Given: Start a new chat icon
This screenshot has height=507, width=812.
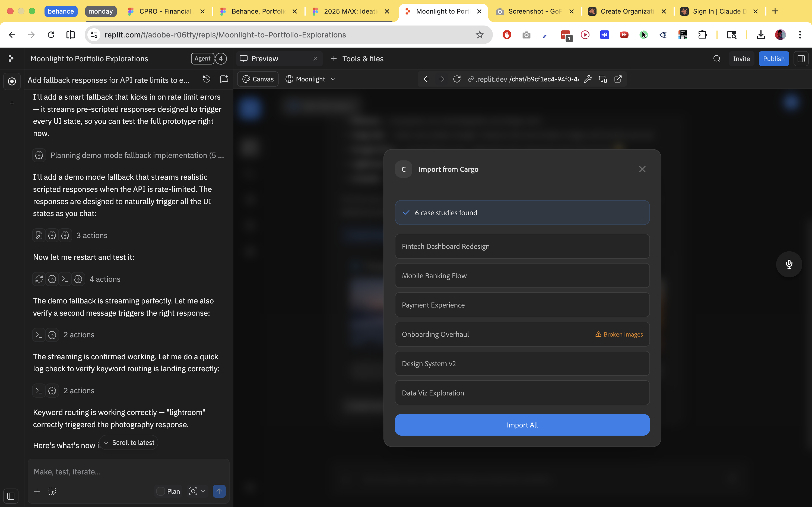Looking at the screenshot, I should pyautogui.click(x=224, y=79).
